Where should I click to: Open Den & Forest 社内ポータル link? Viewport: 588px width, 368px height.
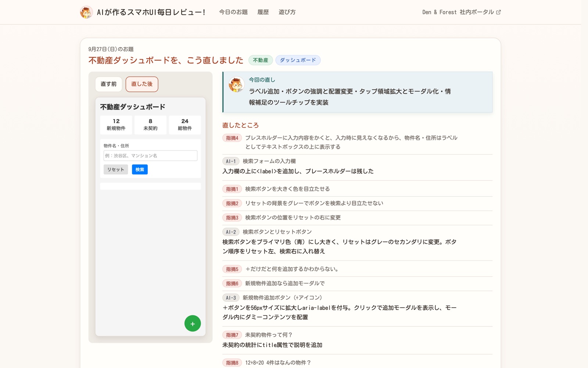click(461, 12)
